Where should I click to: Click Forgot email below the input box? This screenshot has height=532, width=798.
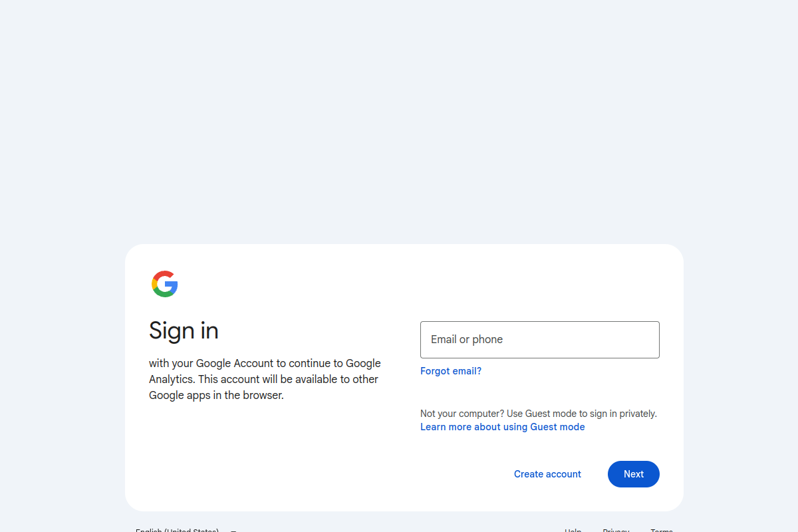451,371
